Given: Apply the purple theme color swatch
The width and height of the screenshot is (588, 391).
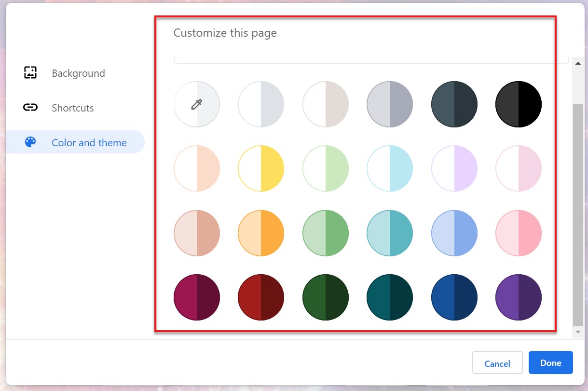Looking at the screenshot, I should [519, 297].
